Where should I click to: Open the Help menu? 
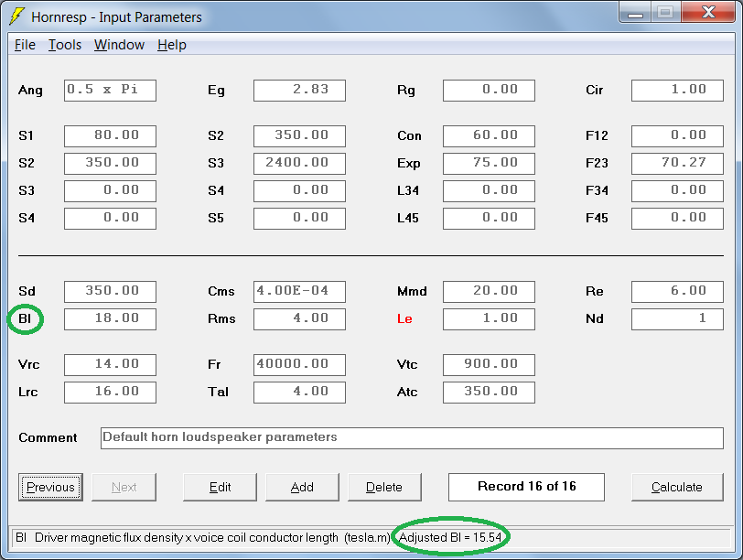(x=172, y=45)
